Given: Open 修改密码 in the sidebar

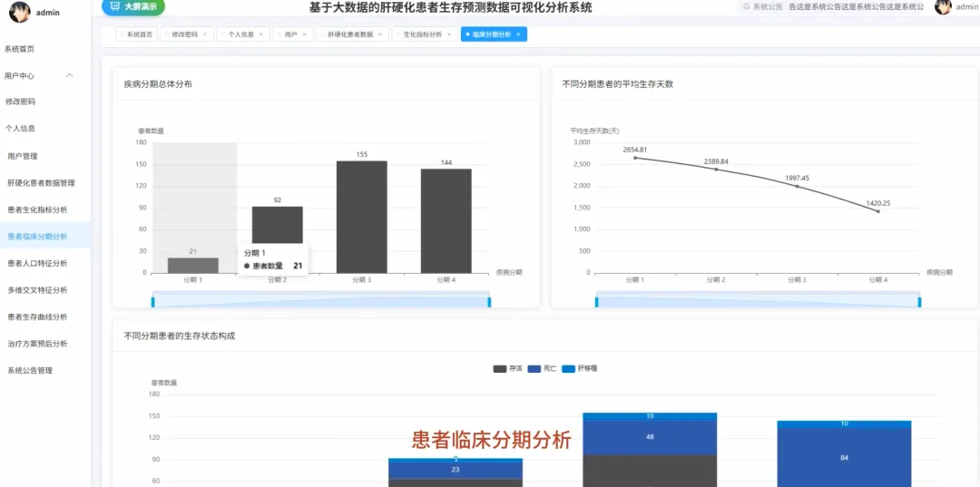Looking at the screenshot, I should pyautogui.click(x=45, y=102).
